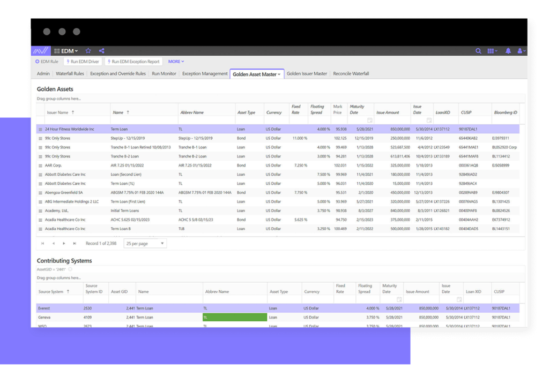549x392 pixels.
Task: Click Bloomberg ID BL052920 Corp cell
Action: click(504, 148)
